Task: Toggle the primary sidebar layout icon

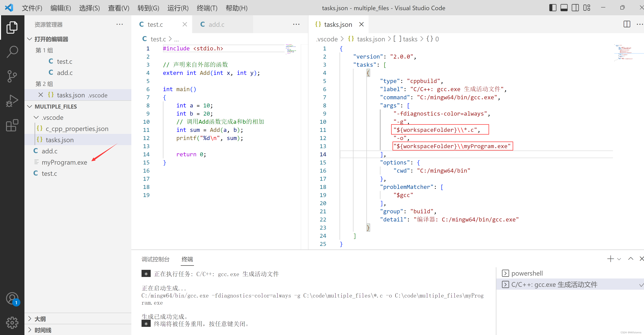Action: click(553, 8)
